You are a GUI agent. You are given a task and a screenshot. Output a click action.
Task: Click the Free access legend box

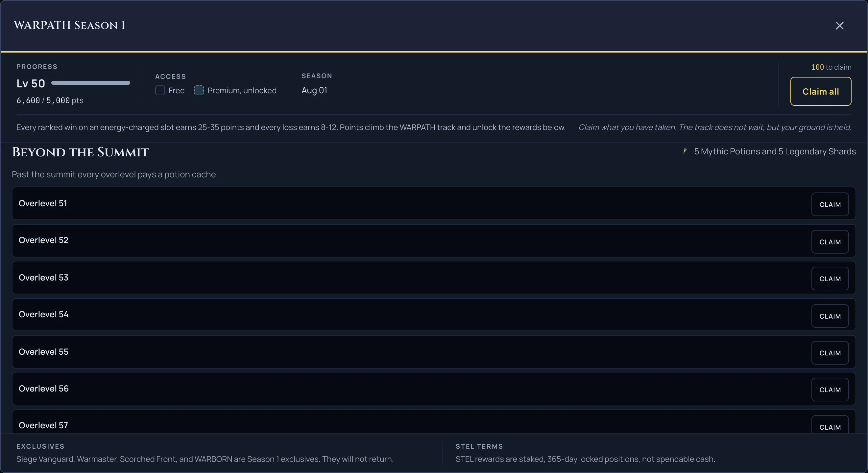pyautogui.click(x=160, y=91)
